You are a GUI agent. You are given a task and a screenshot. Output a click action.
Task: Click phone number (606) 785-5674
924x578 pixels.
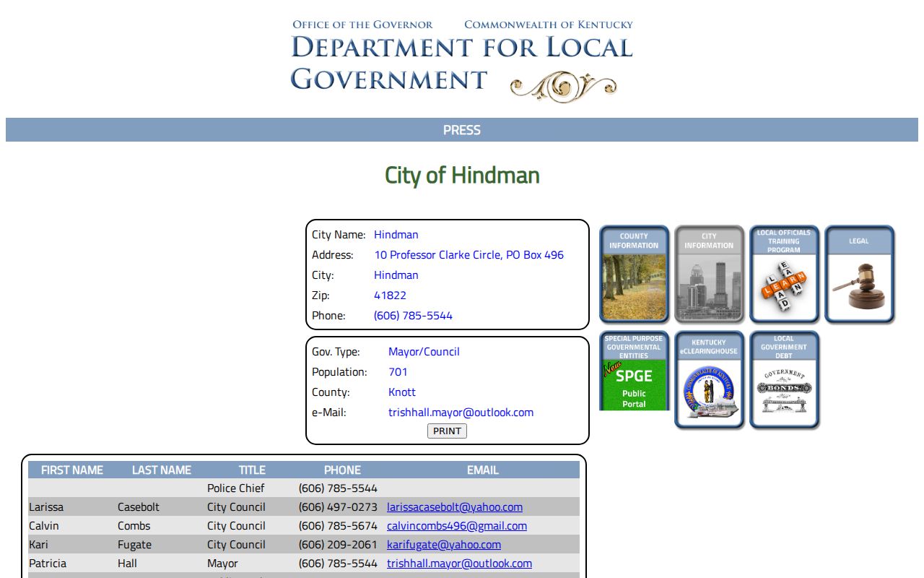[x=338, y=526]
